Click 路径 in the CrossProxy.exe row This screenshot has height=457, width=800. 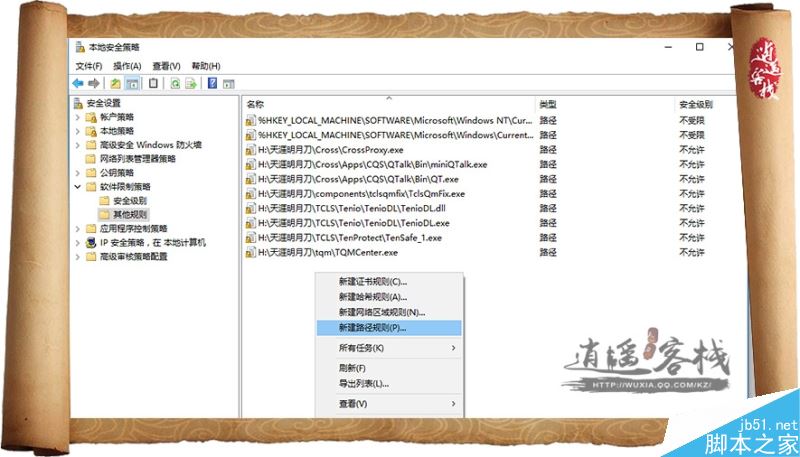(548, 150)
